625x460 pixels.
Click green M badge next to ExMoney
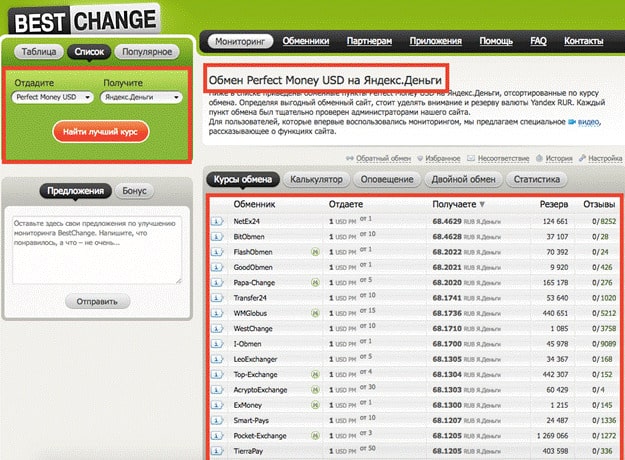(x=315, y=405)
